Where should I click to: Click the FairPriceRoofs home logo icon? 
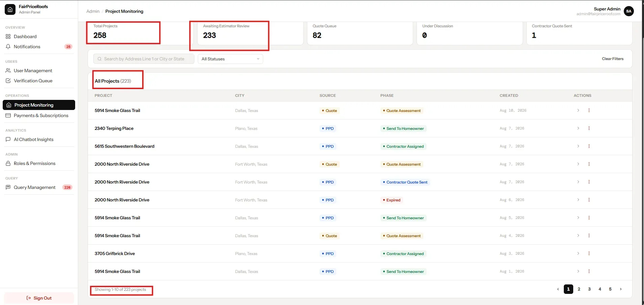point(10,9)
